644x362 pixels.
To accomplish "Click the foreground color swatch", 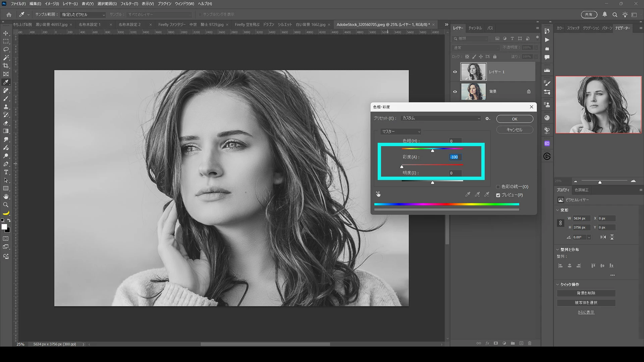I will pos(4,227).
